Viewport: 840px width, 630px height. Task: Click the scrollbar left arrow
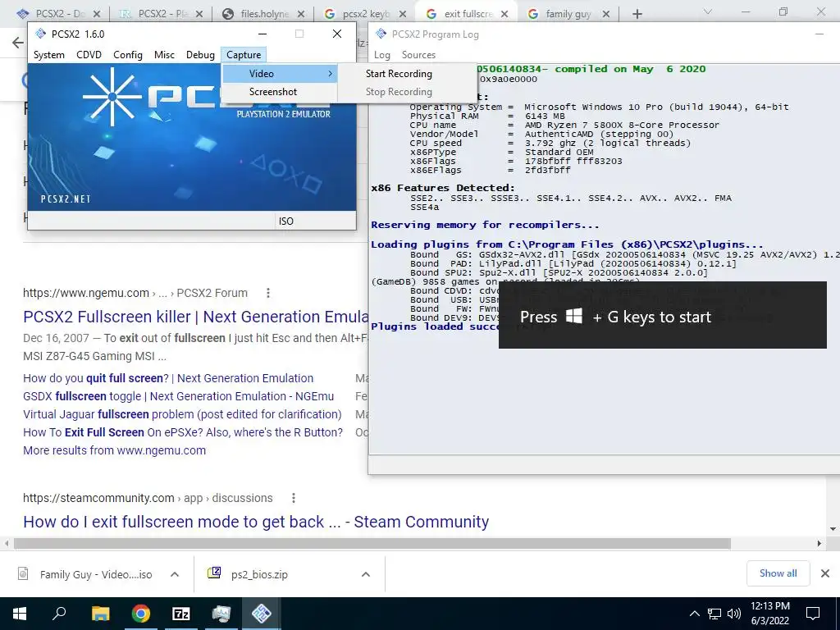[x=7, y=543]
